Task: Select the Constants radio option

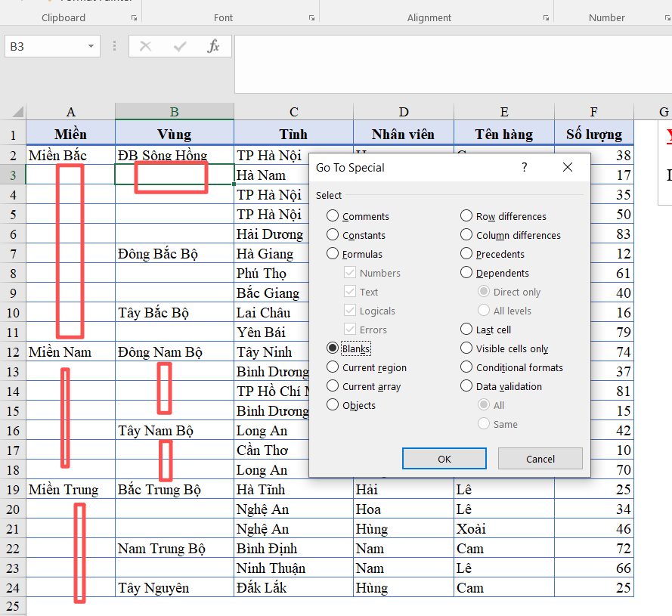Action: tap(333, 235)
